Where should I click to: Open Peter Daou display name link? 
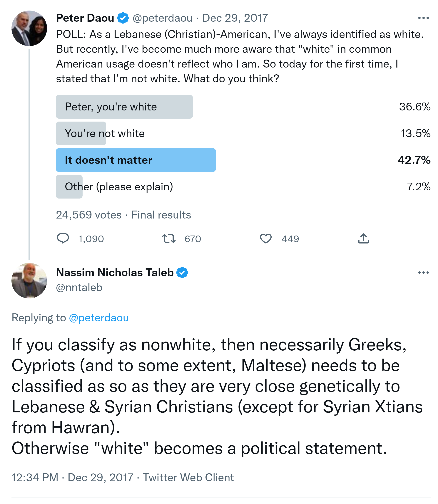point(85,18)
